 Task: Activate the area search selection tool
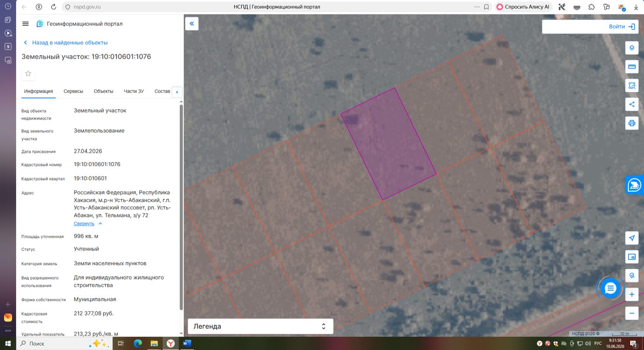[632, 86]
